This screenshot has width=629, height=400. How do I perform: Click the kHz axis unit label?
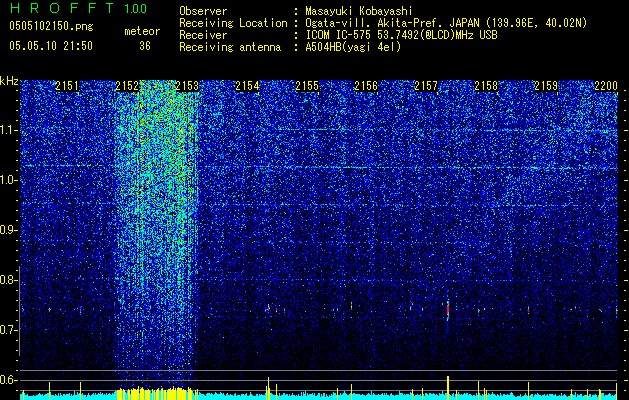click(9, 81)
